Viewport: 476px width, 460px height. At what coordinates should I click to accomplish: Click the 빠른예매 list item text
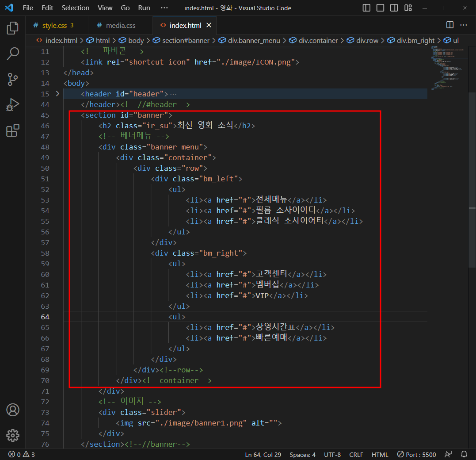[271, 337]
